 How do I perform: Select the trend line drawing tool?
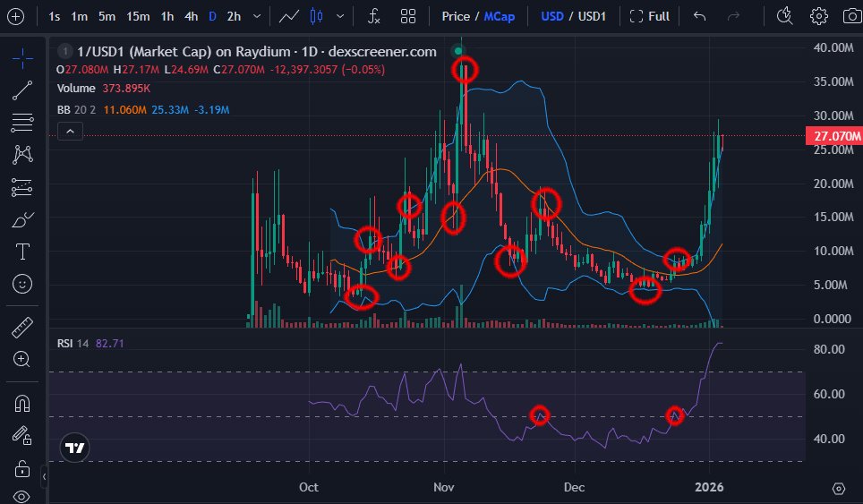22,90
